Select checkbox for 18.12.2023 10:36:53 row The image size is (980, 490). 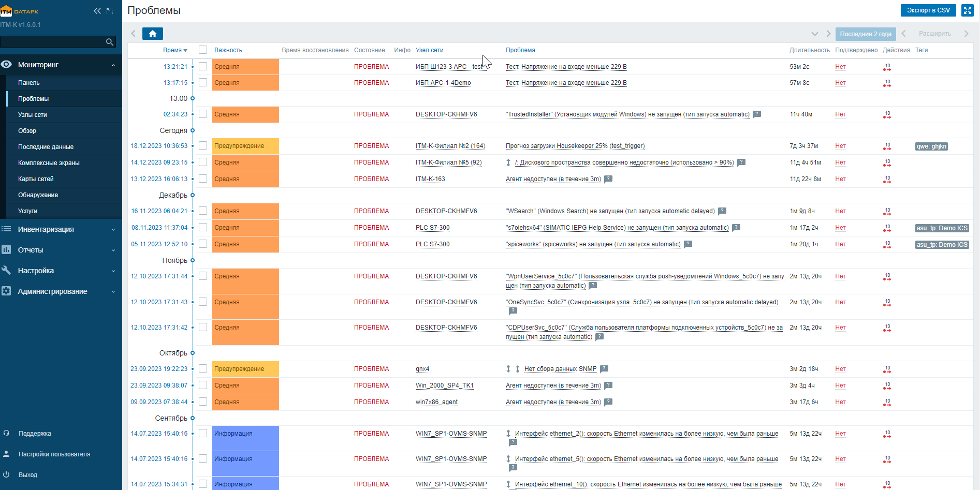coord(203,146)
